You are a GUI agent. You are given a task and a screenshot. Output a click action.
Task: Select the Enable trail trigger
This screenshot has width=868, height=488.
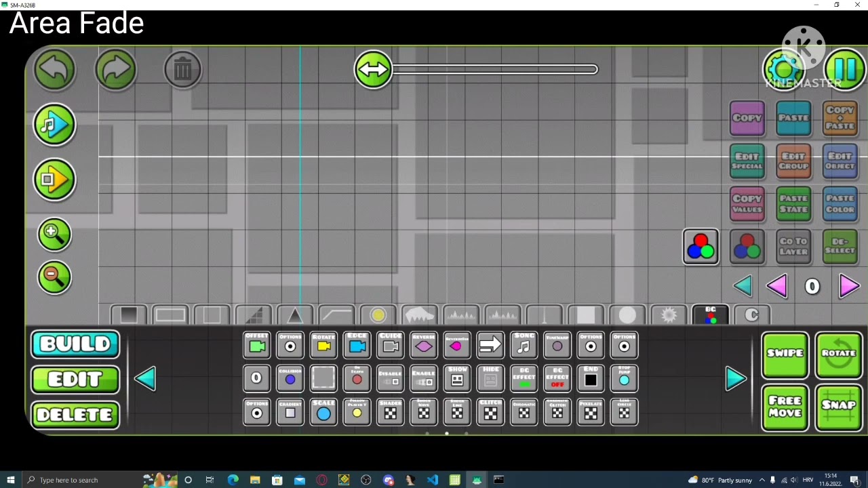coord(423,379)
